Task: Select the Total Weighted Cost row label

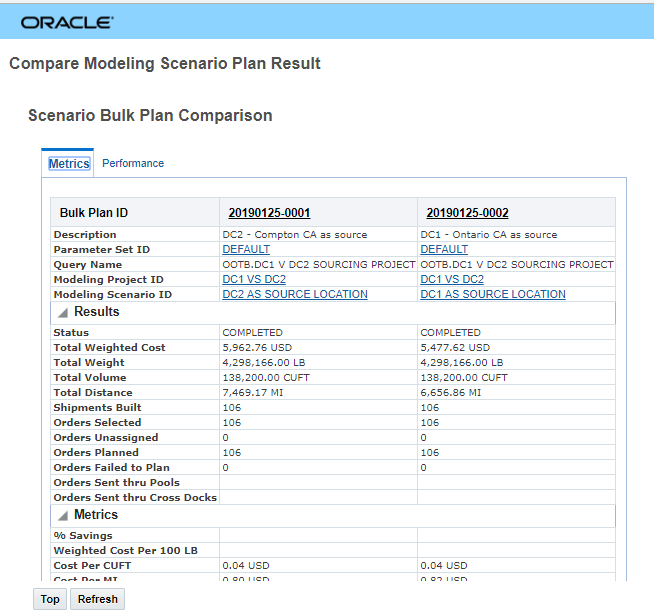Action: click(109, 348)
